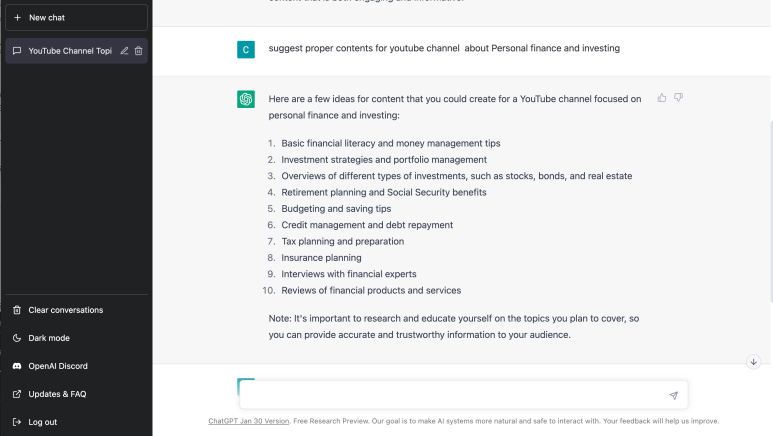
Task: Open the YouTube Channel Topi conversation
Action: click(65, 51)
